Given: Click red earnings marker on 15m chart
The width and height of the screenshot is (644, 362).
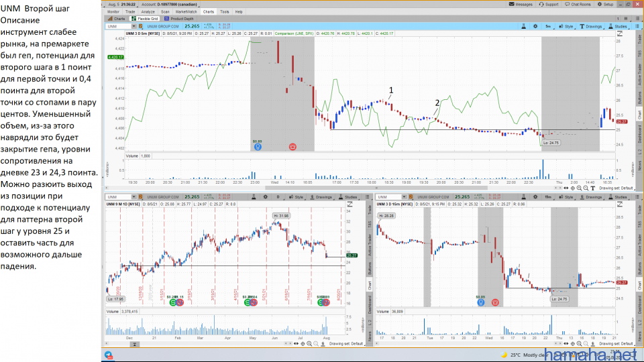Looking at the screenshot, I should (x=495, y=302).
